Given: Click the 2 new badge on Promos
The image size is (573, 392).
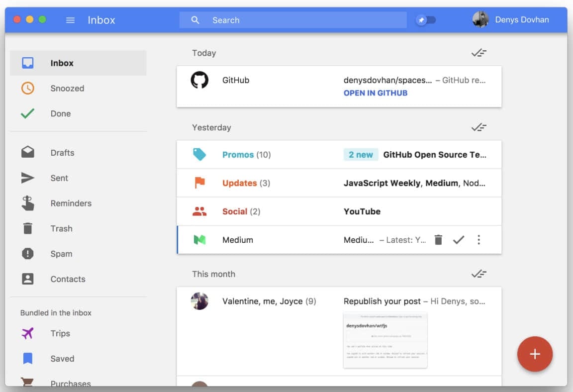Looking at the screenshot, I should tap(361, 155).
